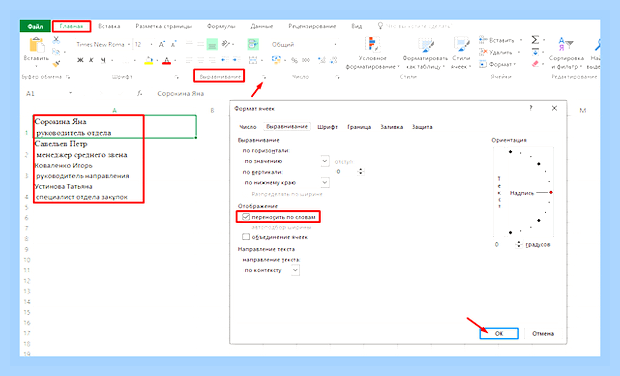The image size is (620, 376).
Task: Apply the percent style icon
Action: [x=294, y=60]
